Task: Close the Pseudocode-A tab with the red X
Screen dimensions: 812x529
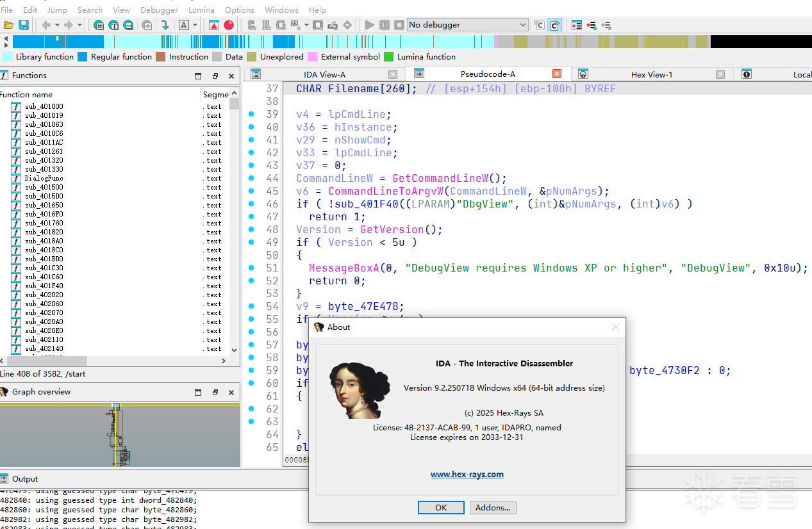Action: [557, 74]
